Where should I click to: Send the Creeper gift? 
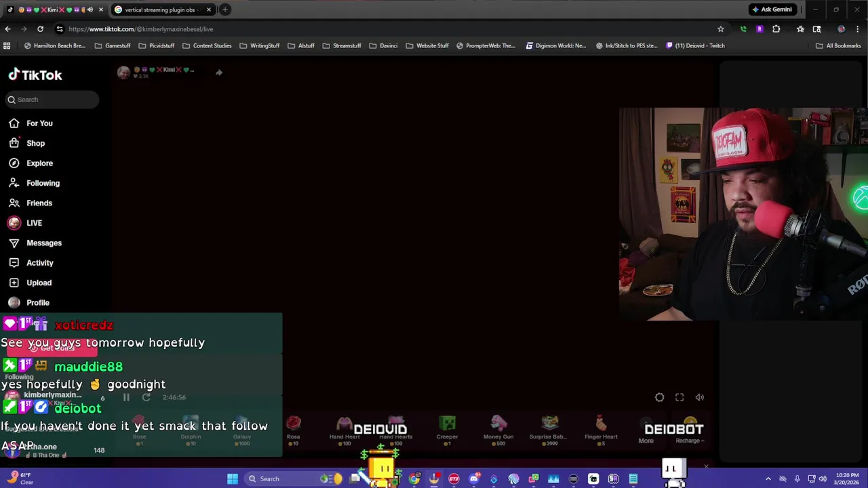[447, 431]
